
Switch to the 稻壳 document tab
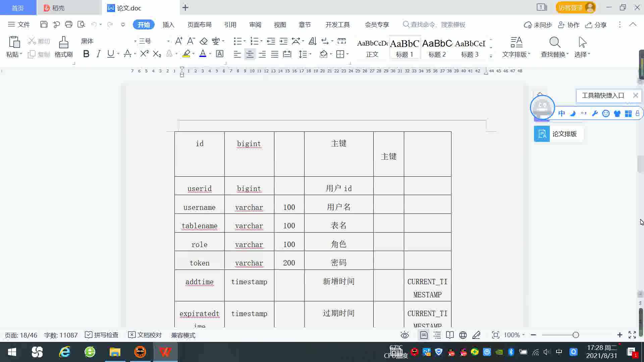(x=69, y=8)
